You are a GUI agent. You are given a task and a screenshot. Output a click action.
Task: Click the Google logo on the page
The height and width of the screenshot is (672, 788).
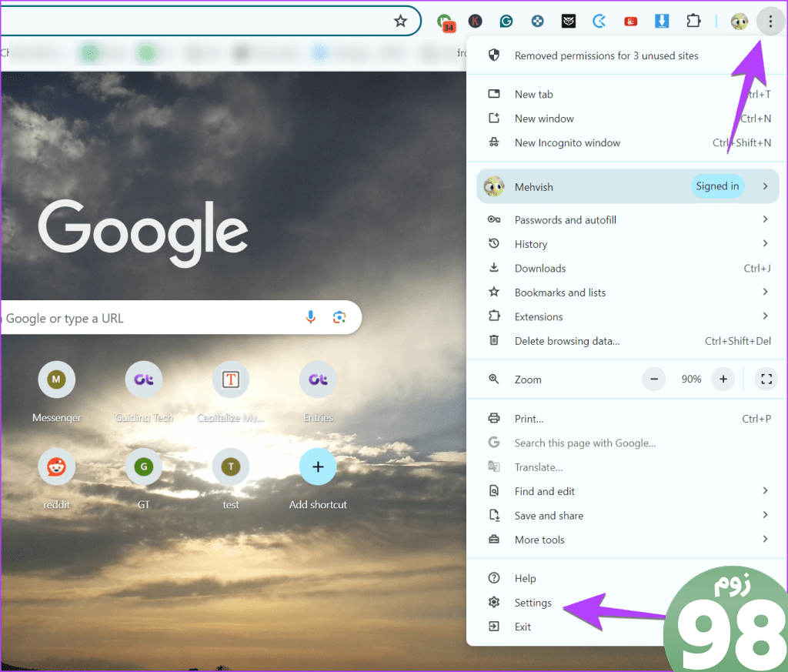(143, 232)
